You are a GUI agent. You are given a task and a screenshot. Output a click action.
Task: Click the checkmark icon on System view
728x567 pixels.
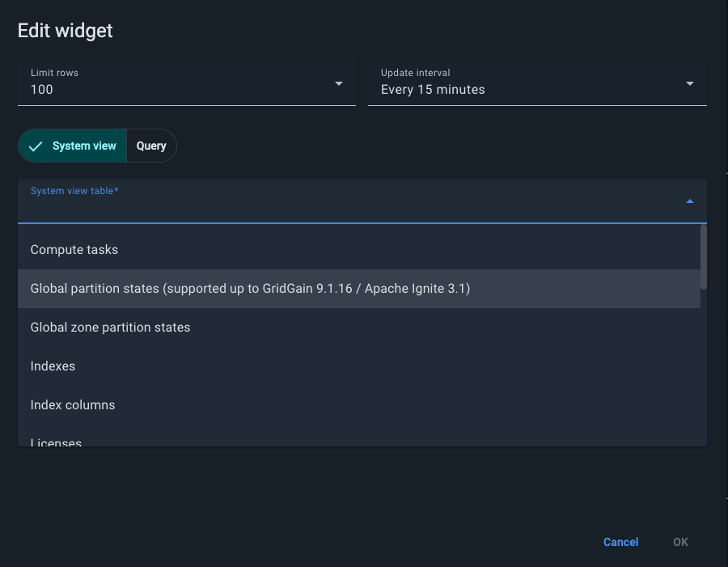click(x=35, y=146)
